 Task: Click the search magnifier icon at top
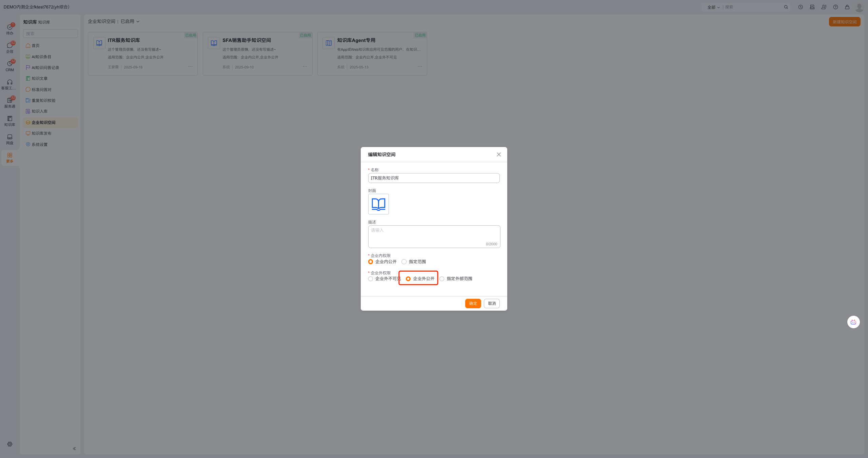coord(786,7)
